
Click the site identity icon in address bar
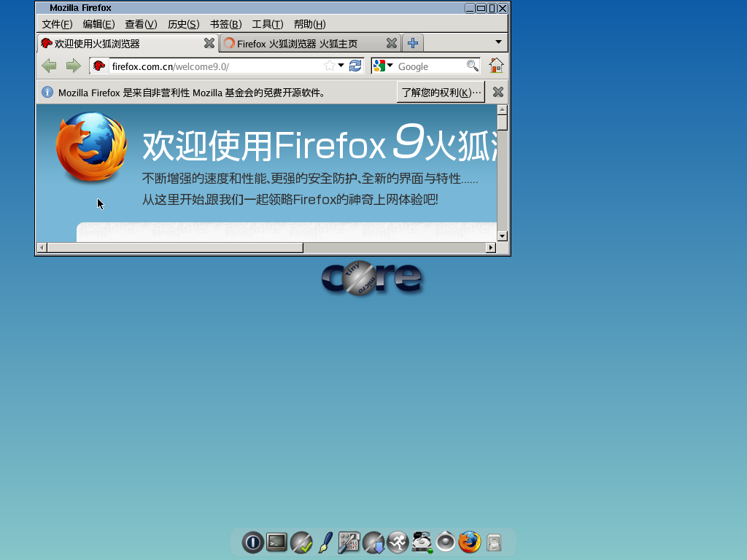(99, 66)
